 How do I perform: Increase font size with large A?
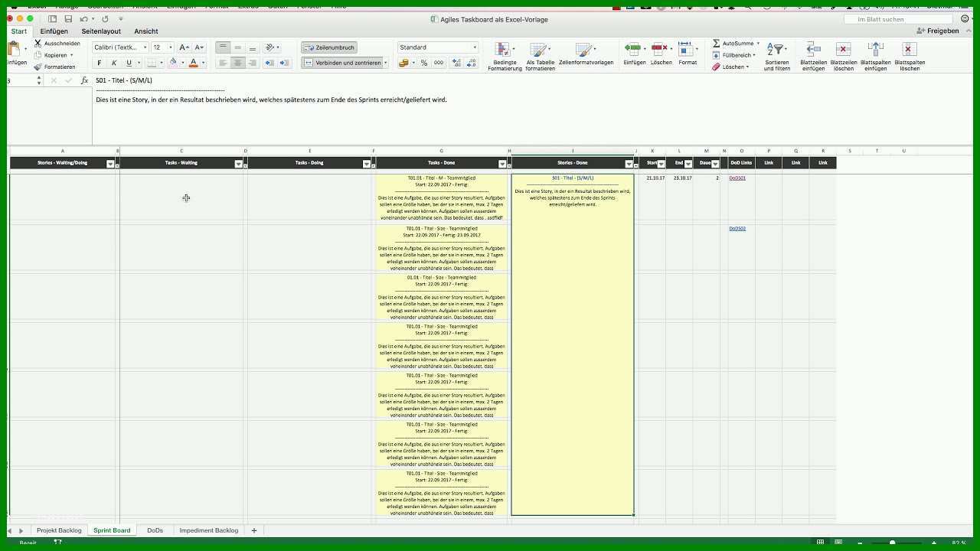coord(184,47)
